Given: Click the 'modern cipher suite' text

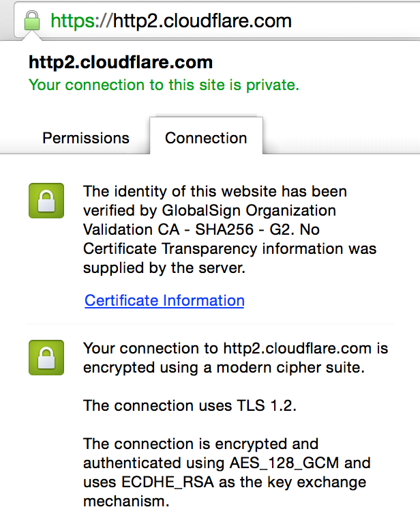Looking at the screenshot, I should tap(290, 368).
